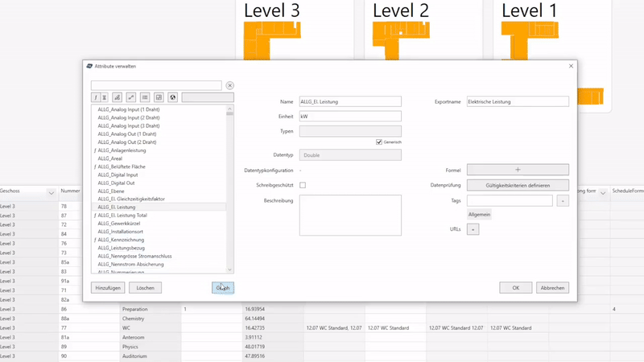Enable the Schreibgeschützt checkbox
The image size is (644, 362).
303,185
